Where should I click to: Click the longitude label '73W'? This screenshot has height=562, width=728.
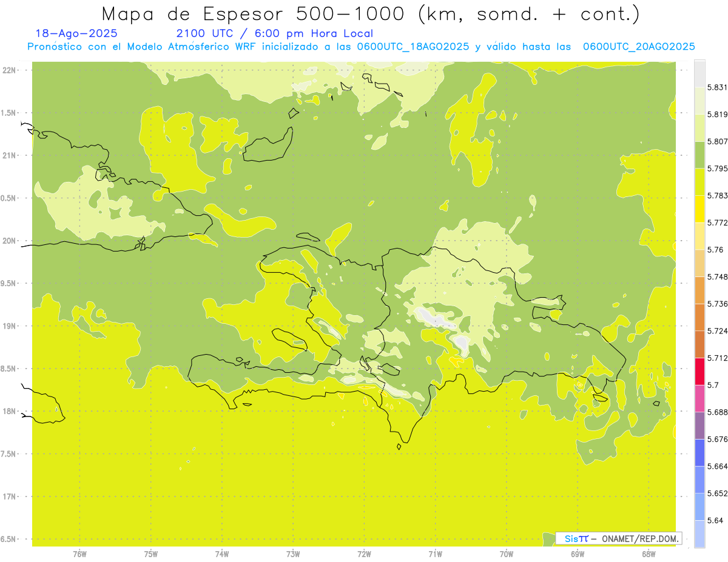[293, 554]
